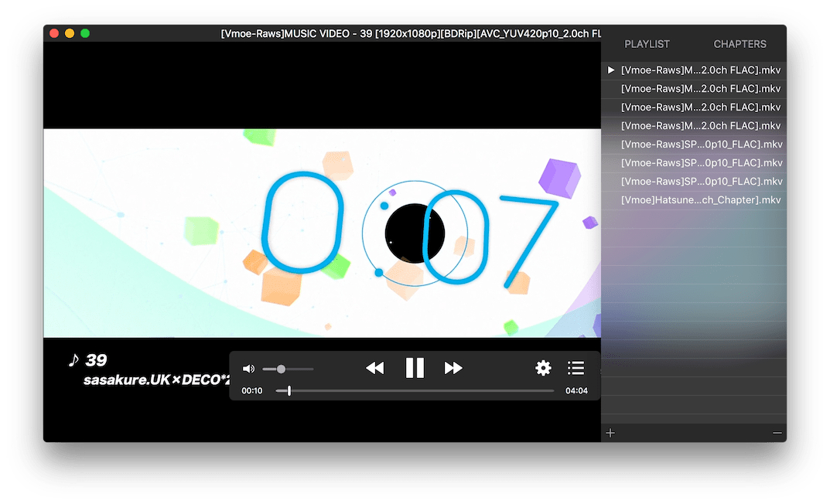
Task: Fast forward with the double-right arrow
Action: 453,369
